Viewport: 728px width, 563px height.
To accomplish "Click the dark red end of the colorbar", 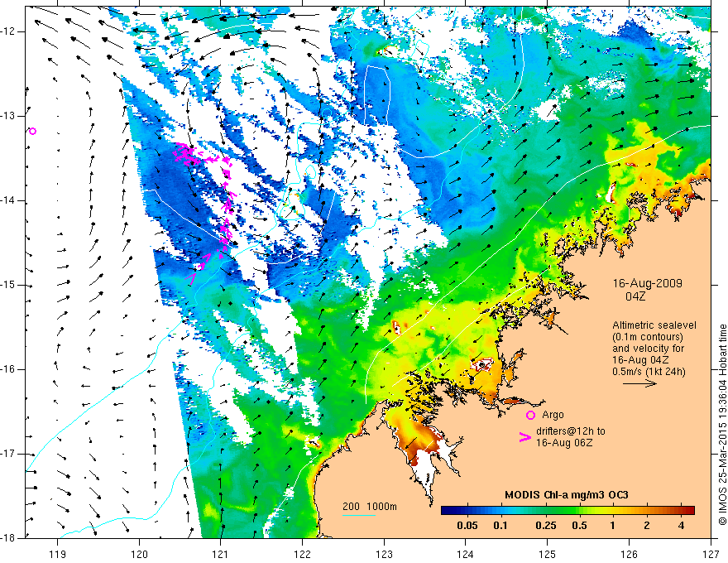I will pyautogui.click(x=689, y=511).
